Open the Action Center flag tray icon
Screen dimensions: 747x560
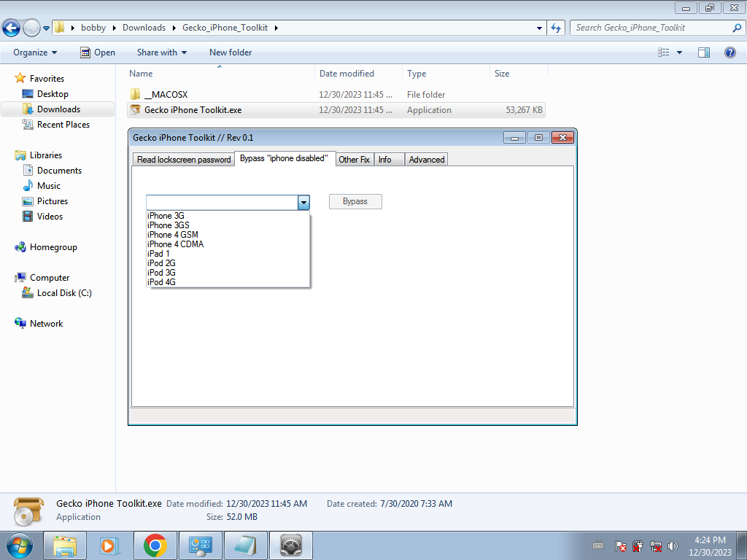[620, 545]
